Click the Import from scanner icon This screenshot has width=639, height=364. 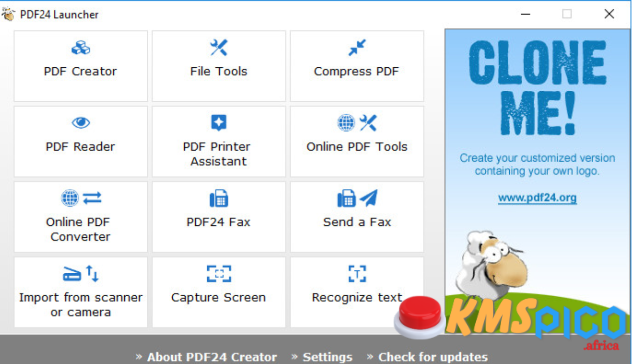pos(81,274)
